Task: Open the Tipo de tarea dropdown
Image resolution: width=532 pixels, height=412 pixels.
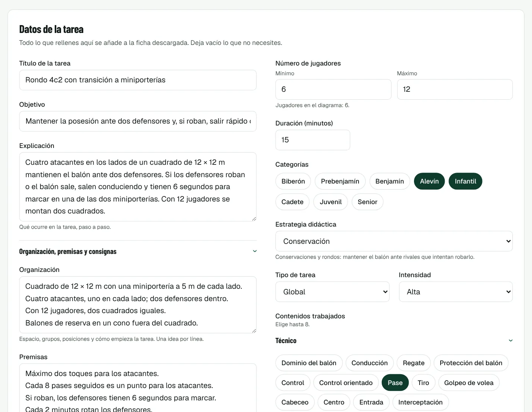Action: [332, 292]
